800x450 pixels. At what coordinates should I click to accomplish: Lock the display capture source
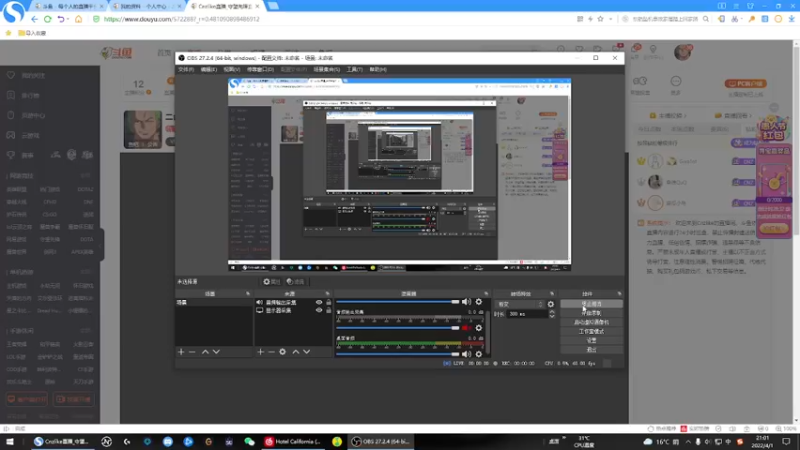click(329, 310)
